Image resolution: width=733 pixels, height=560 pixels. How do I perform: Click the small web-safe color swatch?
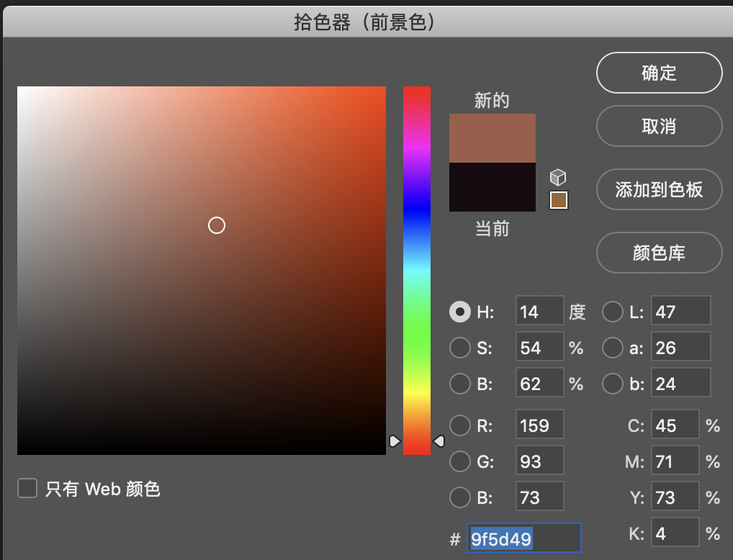tap(559, 200)
